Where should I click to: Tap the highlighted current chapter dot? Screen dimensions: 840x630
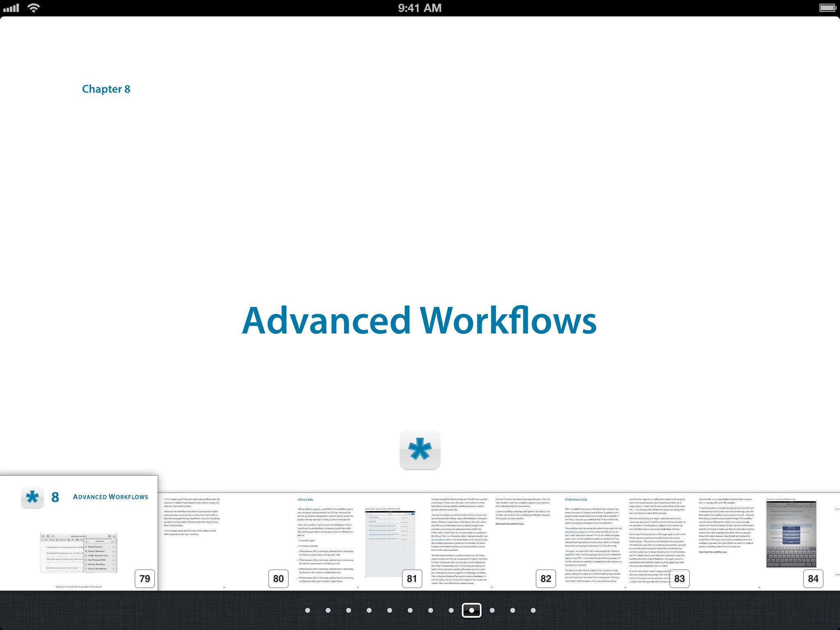pyautogui.click(x=472, y=610)
